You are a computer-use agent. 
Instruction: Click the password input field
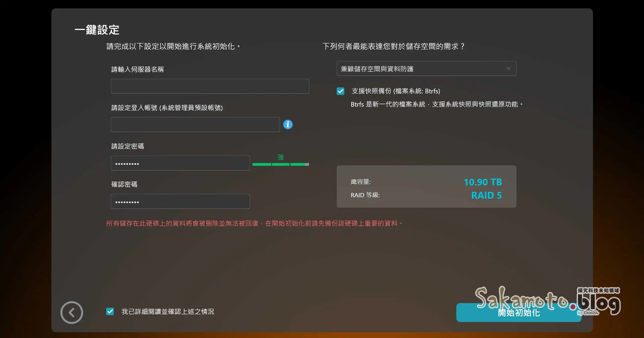(180, 163)
